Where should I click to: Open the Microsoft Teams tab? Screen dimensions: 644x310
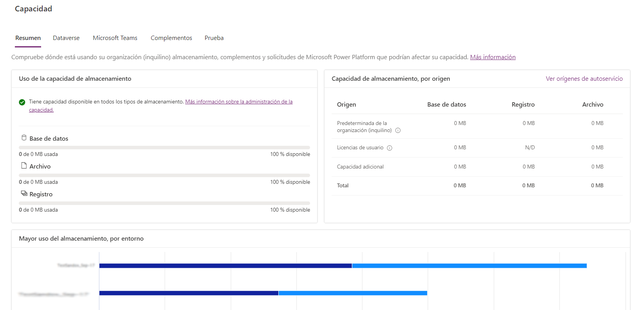click(115, 38)
